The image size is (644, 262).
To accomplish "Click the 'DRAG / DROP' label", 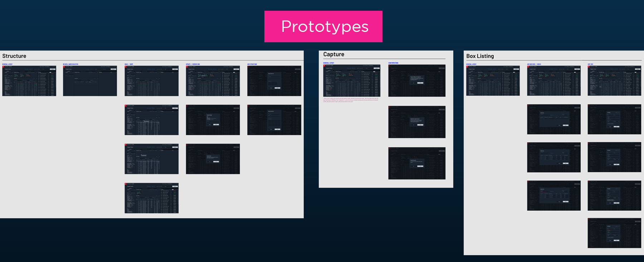I will [x=129, y=64].
